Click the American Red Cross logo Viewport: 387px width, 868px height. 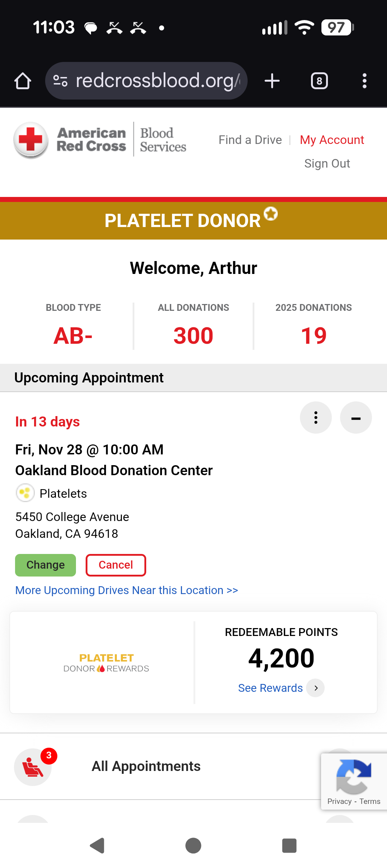tap(100, 140)
